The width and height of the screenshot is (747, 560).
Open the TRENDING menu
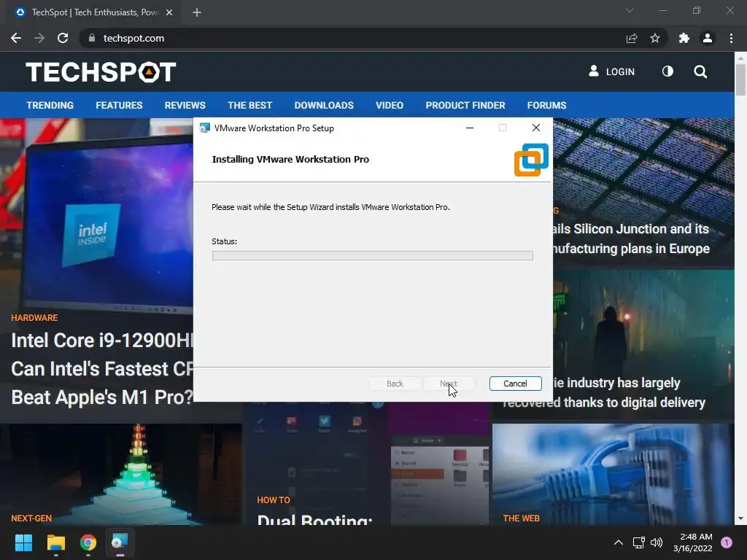50,105
